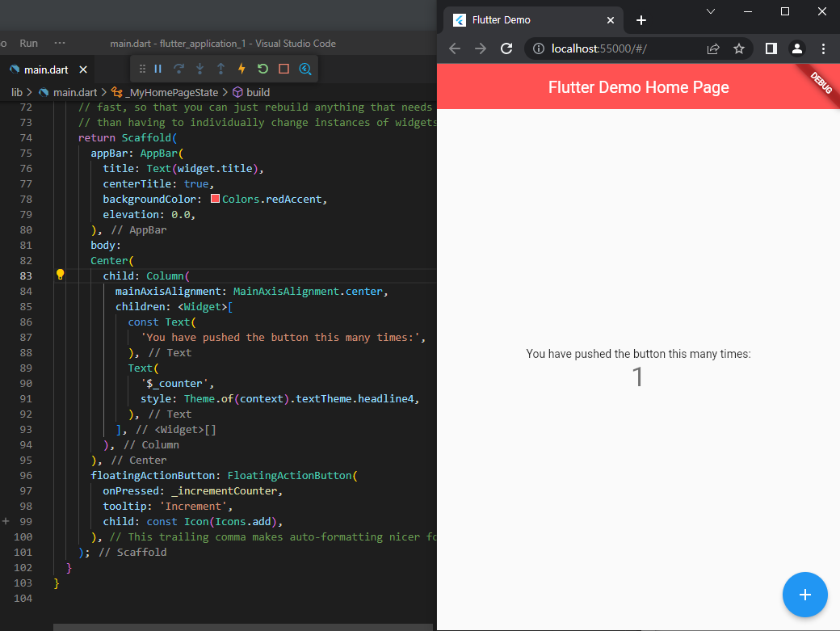The width and height of the screenshot is (840, 631).
Task: Go back in the browser
Action: tap(455, 48)
